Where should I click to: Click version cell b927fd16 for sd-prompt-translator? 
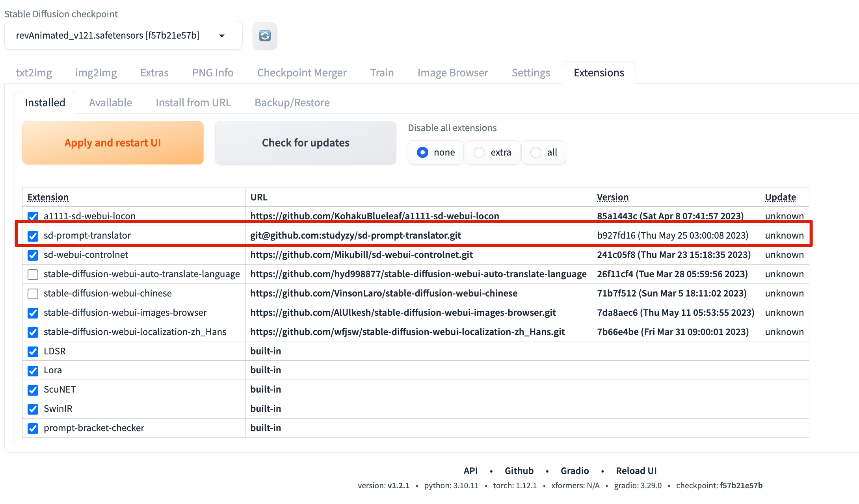click(x=673, y=235)
